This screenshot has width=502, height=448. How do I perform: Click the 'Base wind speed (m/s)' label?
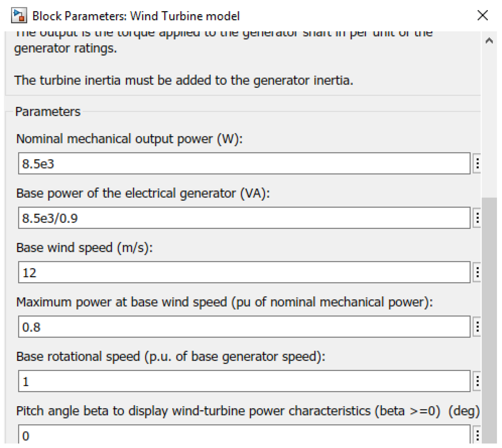pyautogui.click(x=84, y=248)
